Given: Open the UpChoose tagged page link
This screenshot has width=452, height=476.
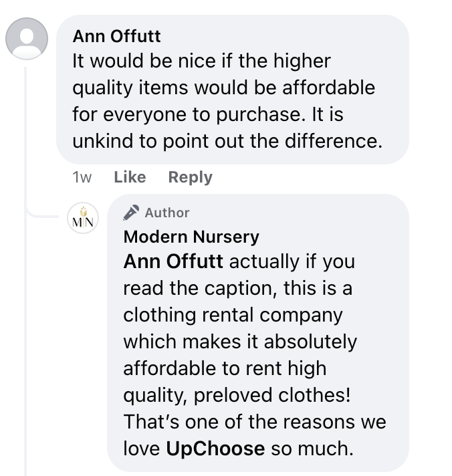Looking at the screenshot, I should pos(215,449).
